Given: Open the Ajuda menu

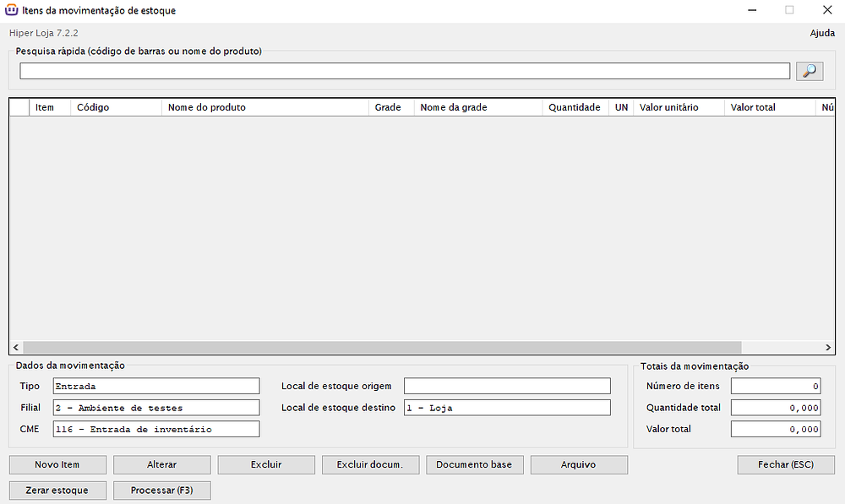Looking at the screenshot, I should point(822,33).
